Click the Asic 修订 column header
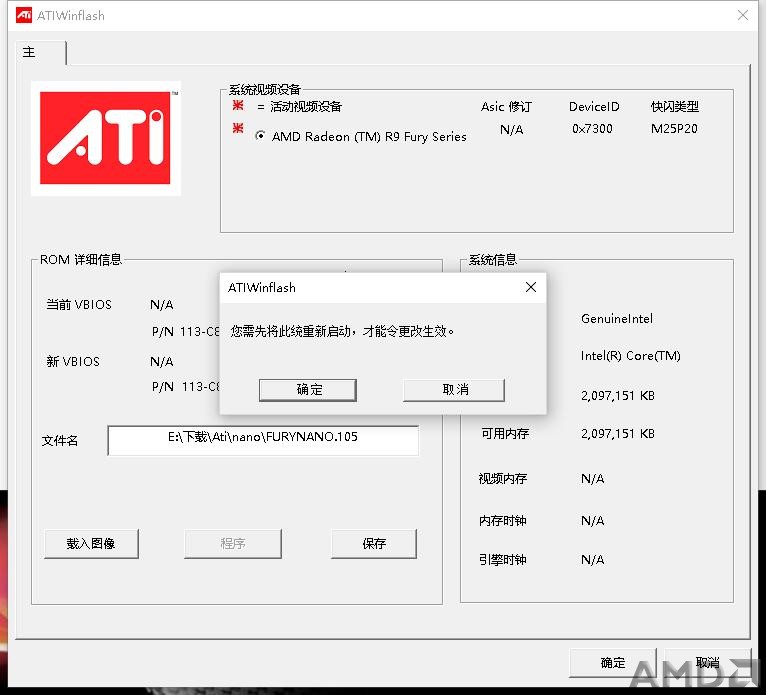 point(506,106)
